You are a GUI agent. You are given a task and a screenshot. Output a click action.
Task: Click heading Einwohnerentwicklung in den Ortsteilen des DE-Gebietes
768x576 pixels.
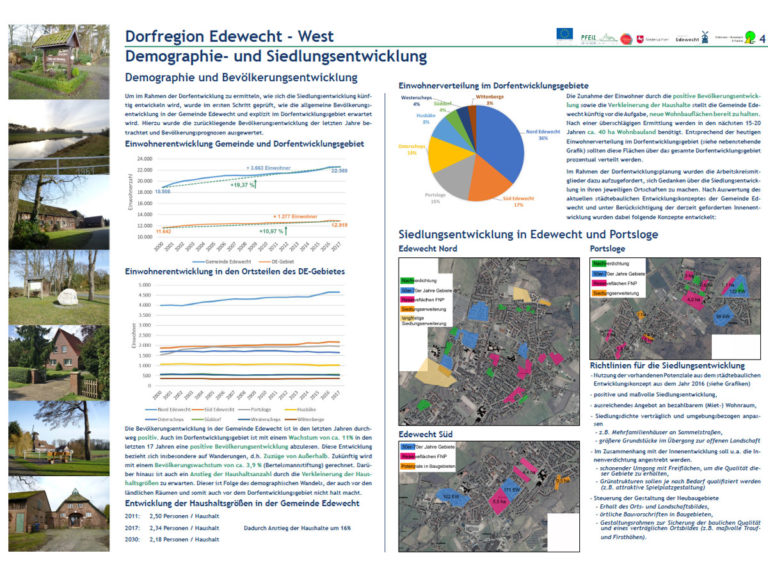[235, 271]
